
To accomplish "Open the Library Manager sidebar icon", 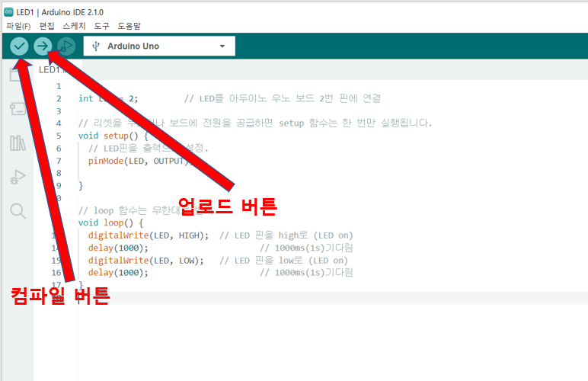I will (18, 143).
